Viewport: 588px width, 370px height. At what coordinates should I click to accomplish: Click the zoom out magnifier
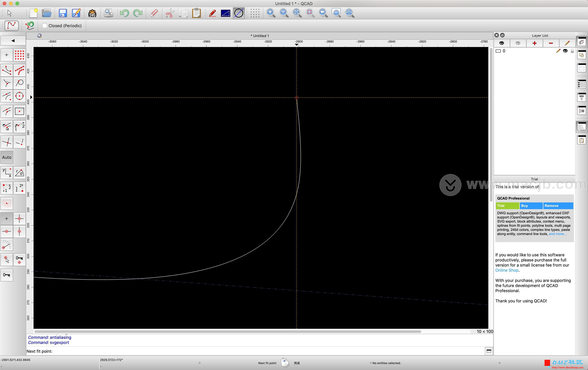point(284,13)
